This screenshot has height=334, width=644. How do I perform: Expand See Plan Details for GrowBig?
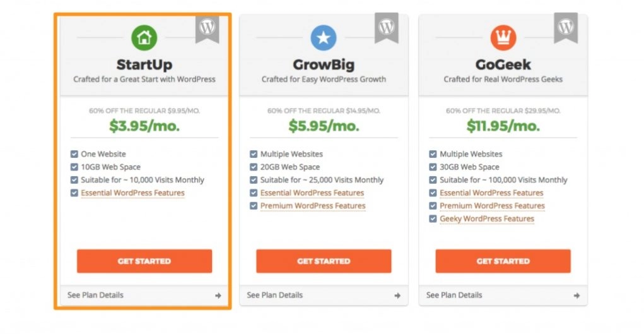(x=324, y=295)
